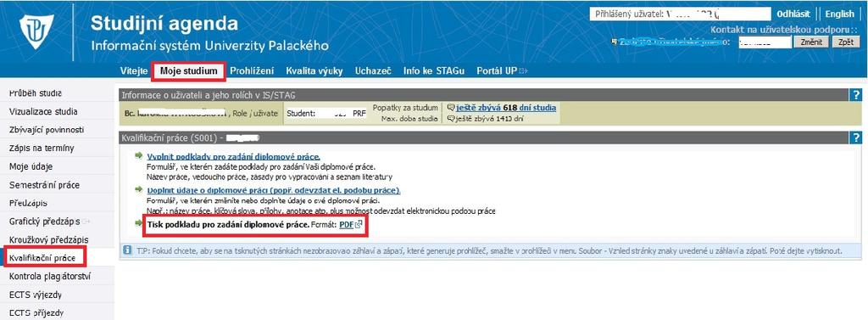Download the thesis assignment as PDF
The height and width of the screenshot is (320, 868).
pos(347,225)
